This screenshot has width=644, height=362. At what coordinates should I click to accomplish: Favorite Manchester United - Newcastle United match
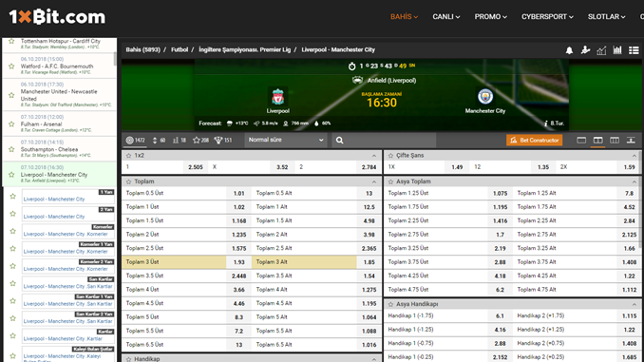[11, 95]
